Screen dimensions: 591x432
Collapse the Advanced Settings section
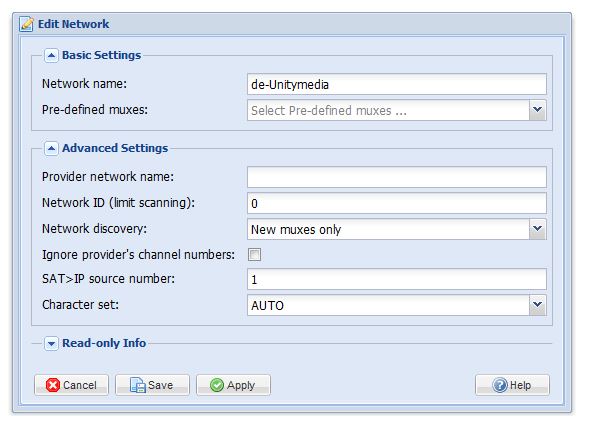click(x=51, y=150)
